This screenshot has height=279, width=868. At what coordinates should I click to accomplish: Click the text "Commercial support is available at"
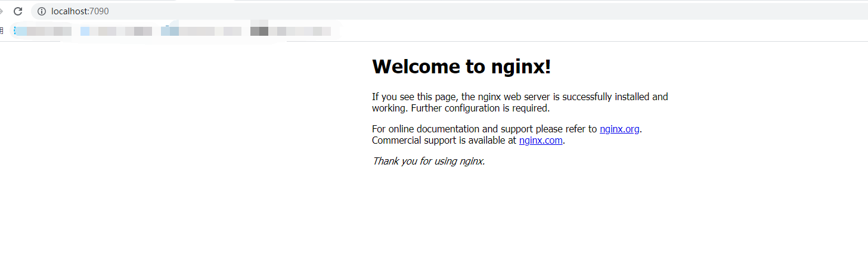tap(444, 141)
